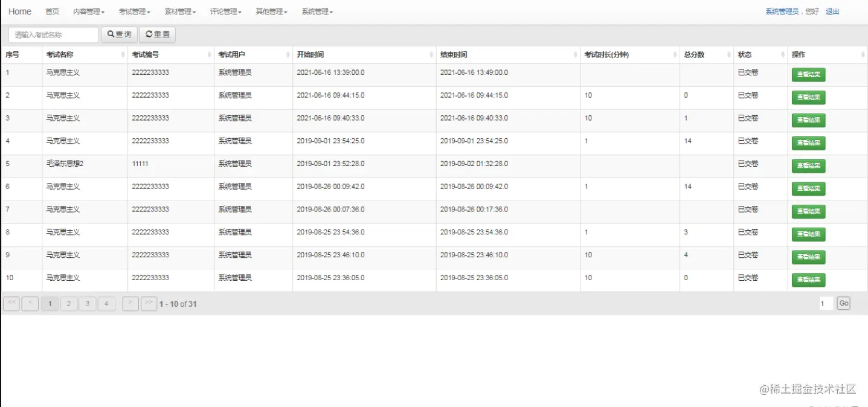Go to the 首页 nav item
The height and width of the screenshot is (407, 868).
(x=53, y=11)
